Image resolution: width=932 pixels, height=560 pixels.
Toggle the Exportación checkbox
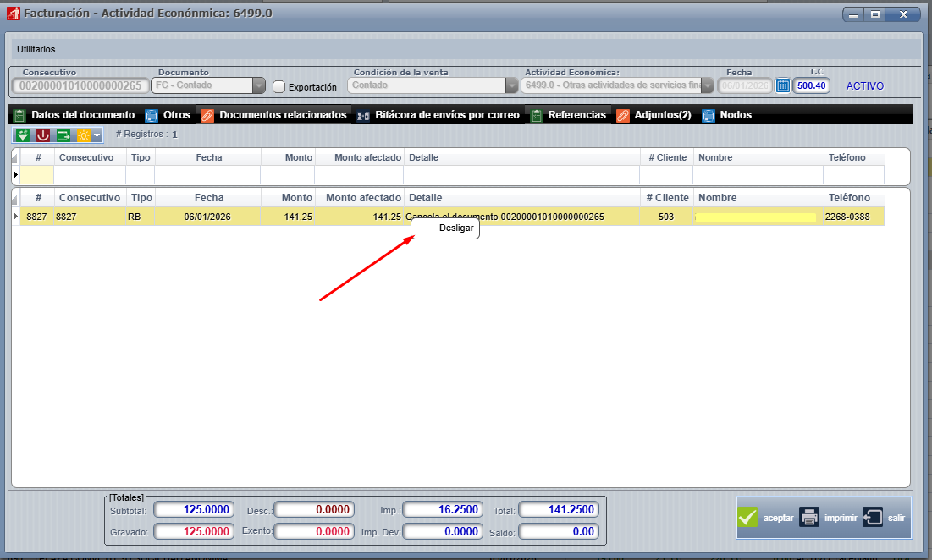(x=279, y=86)
